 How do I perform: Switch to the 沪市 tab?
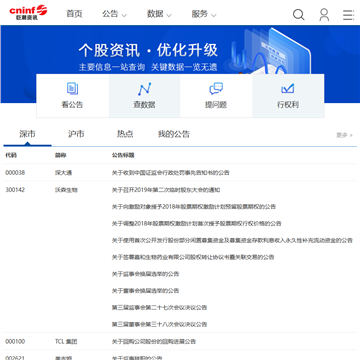[x=76, y=134]
